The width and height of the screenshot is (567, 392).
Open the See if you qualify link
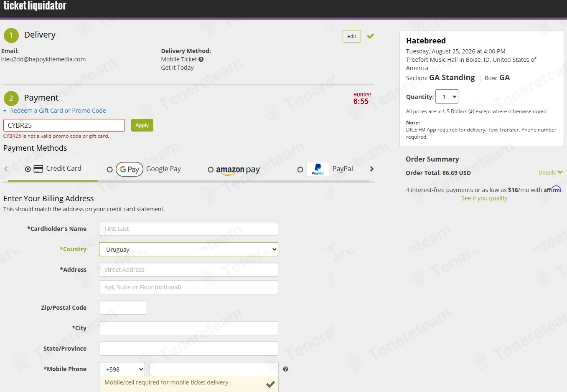point(484,198)
